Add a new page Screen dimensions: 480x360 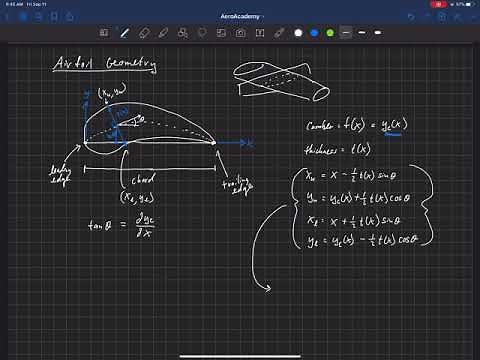tap(442, 17)
